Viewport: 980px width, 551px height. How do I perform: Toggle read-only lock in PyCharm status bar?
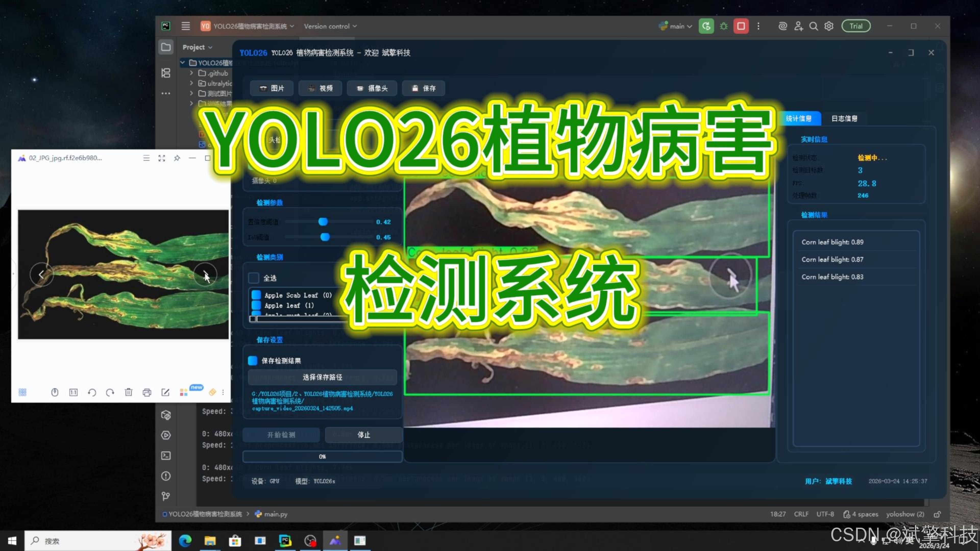937,514
